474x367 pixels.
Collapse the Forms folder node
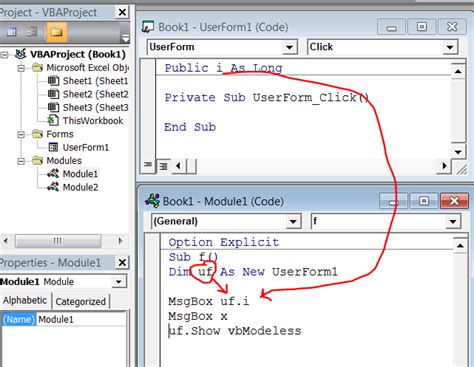point(21,134)
